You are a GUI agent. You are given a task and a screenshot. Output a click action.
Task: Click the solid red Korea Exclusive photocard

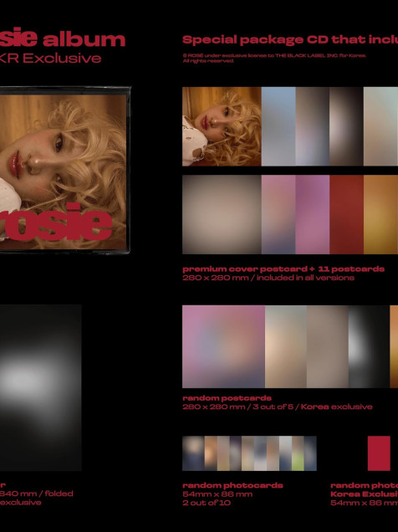pyautogui.click(x=379, y=453)
